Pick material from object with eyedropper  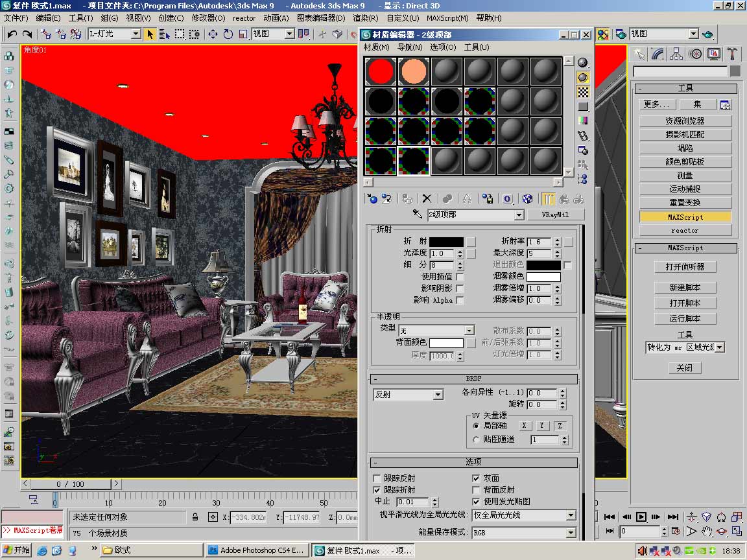pos(418,215)
